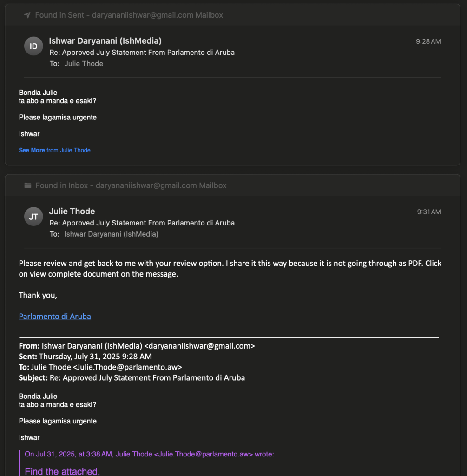Click the quoted text 'Find the attached,'
The image size is (467, 476).
[x=62, y=471]
